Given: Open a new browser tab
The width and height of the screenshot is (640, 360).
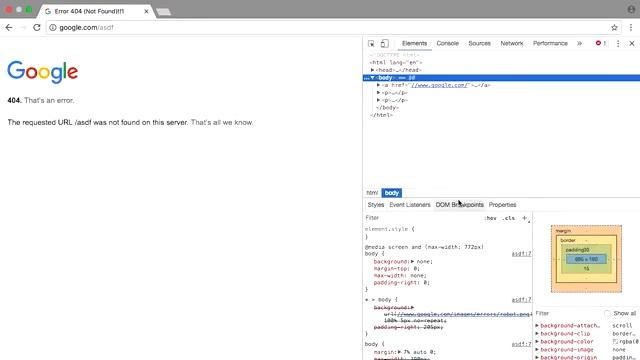Looking at the screenshot, I should 164,12.
